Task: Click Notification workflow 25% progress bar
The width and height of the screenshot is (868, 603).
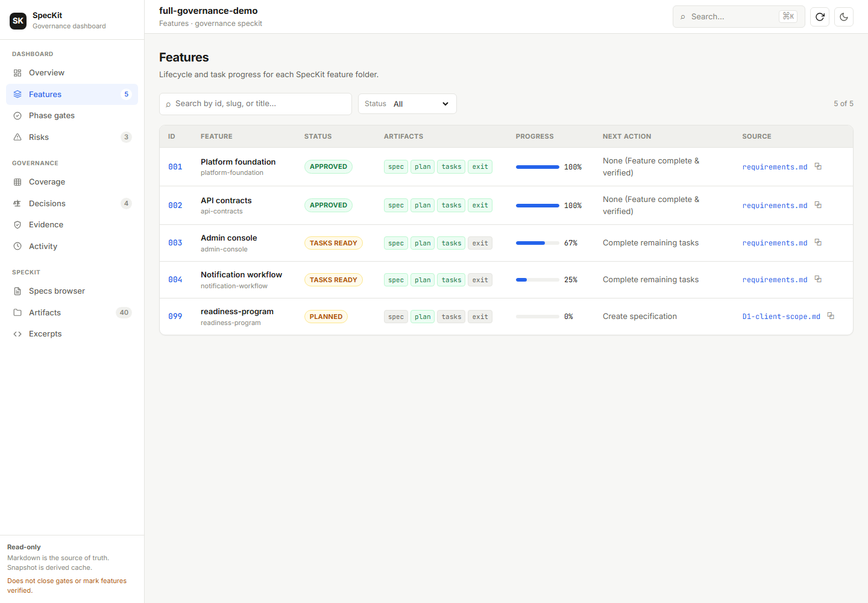Action: 538,280
